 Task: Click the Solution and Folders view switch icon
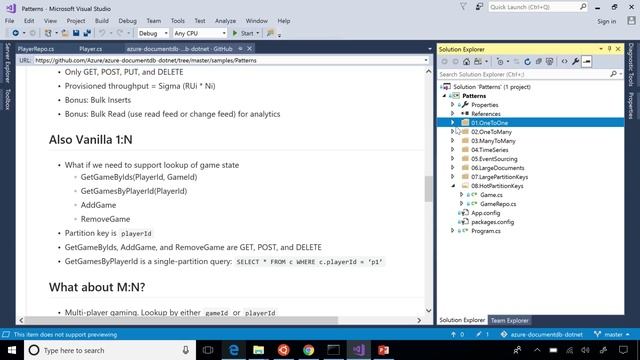coord(478,62)
